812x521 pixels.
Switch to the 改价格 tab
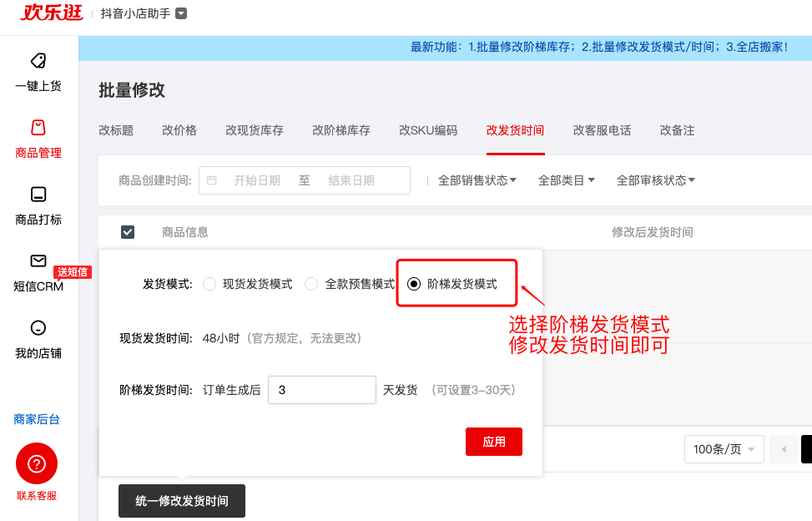click(179, 130)
